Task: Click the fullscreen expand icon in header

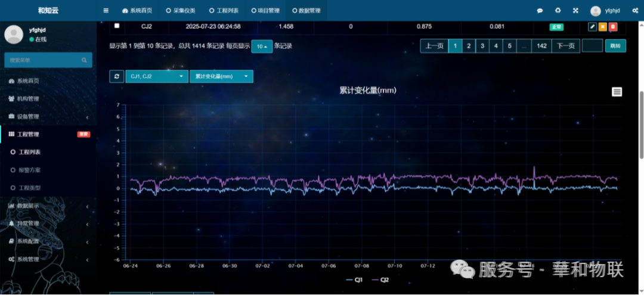Action: click(575, 11)
